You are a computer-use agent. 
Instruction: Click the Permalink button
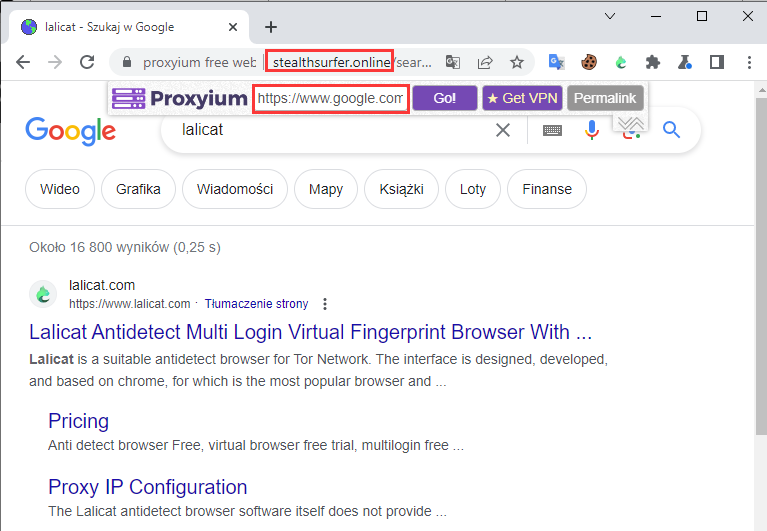(605, 98)
